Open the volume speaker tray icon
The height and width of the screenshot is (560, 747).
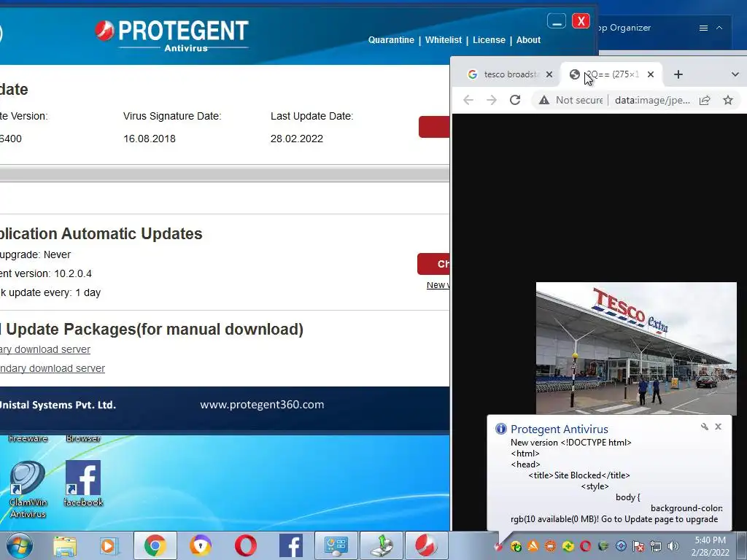[673, 546]
